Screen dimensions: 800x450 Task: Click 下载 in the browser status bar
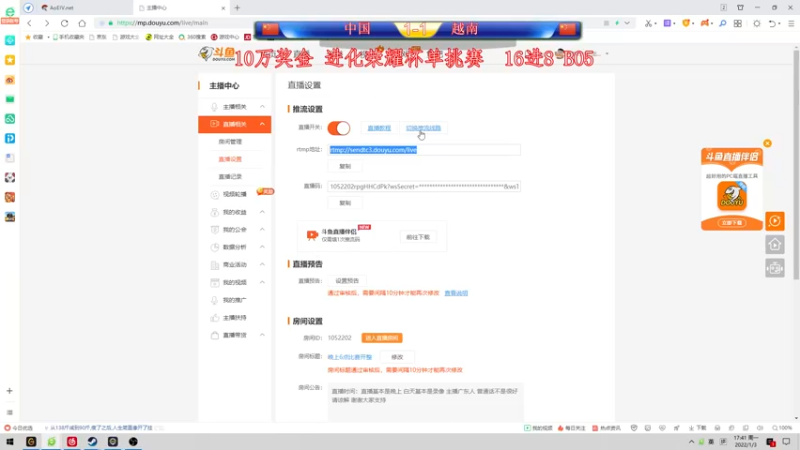697,428
